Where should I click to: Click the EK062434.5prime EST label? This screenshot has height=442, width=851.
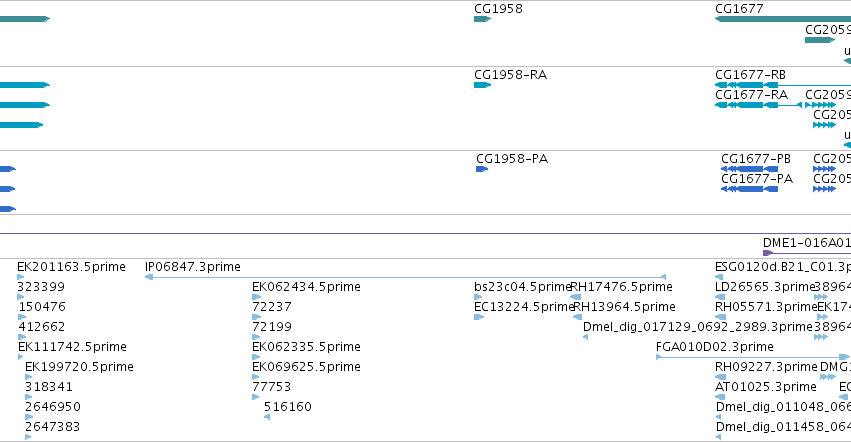306,287
